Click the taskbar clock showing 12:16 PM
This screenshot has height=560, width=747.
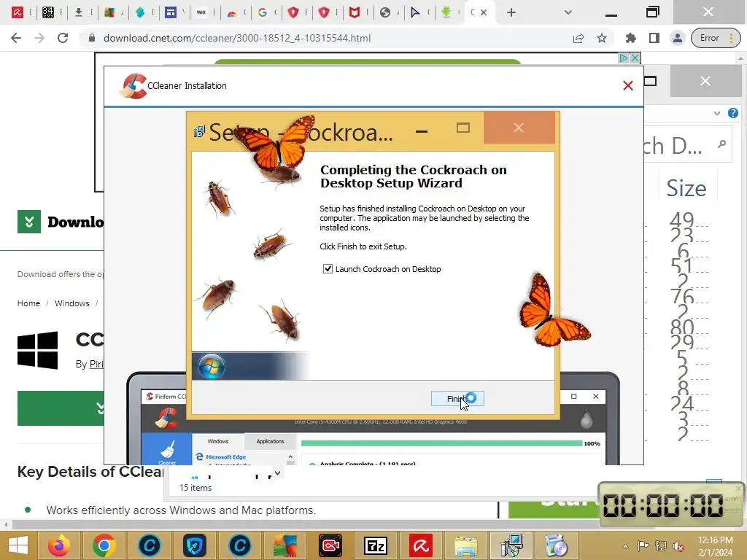coord(716,546)
